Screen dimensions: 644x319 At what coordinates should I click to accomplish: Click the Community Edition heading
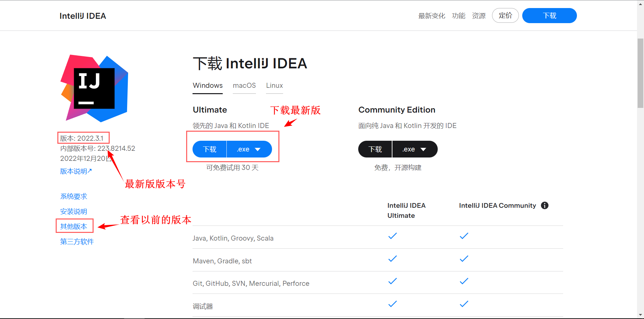397,110
